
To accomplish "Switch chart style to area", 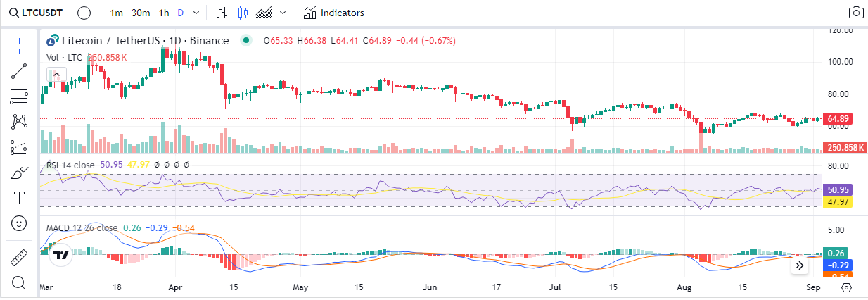I will click(x=264, y=13).
